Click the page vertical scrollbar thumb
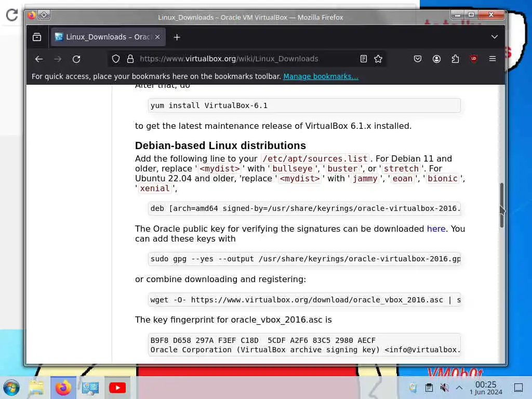The image size is (532, 399). (x=501, y=205)
